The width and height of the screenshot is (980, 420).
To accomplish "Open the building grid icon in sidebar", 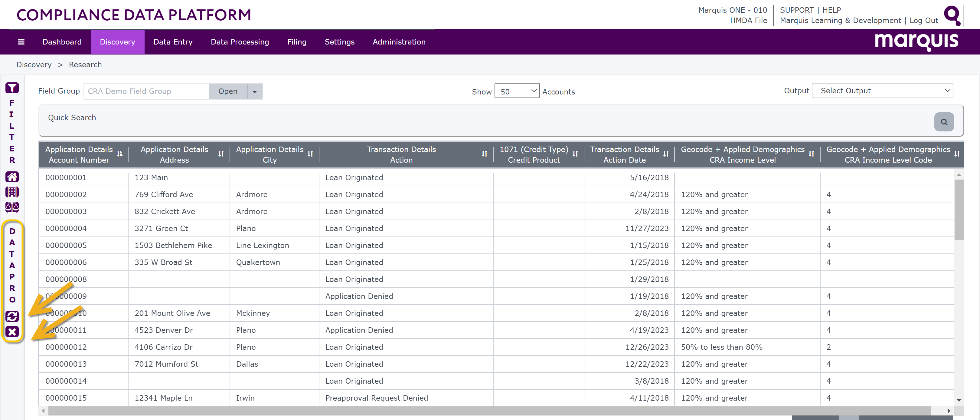I will (12, 192).
